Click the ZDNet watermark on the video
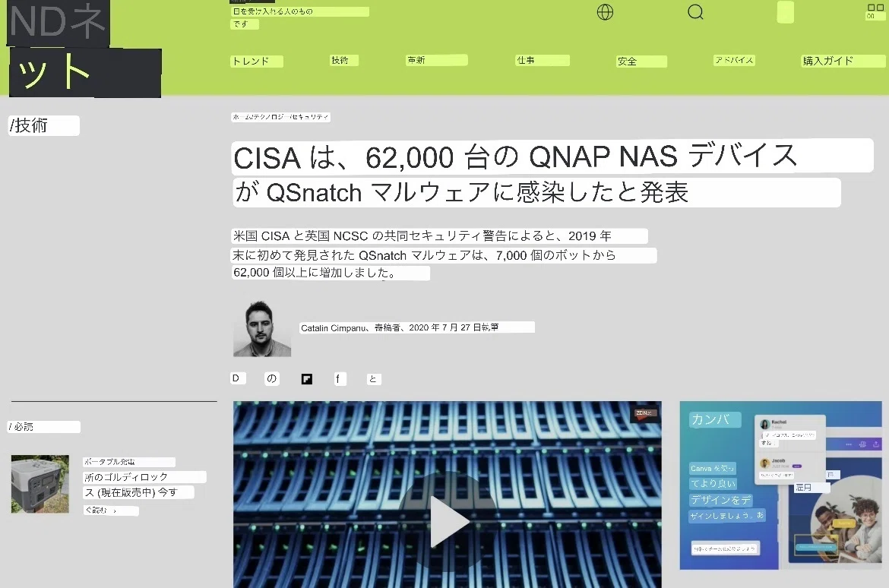Image resolution: width=889 pixels, height=588 pixels. coord(646,414)
